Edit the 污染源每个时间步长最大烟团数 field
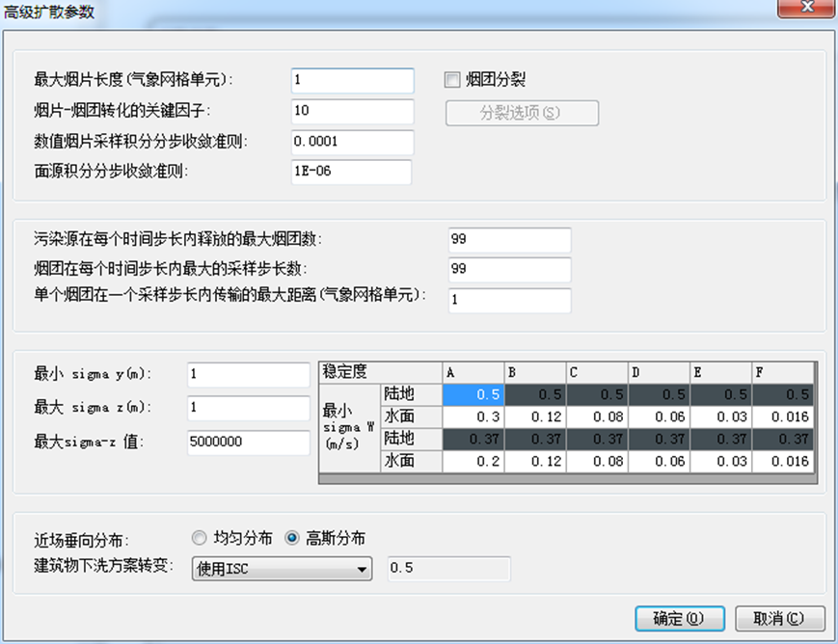838x644 pixels. (x=509, y=239)
